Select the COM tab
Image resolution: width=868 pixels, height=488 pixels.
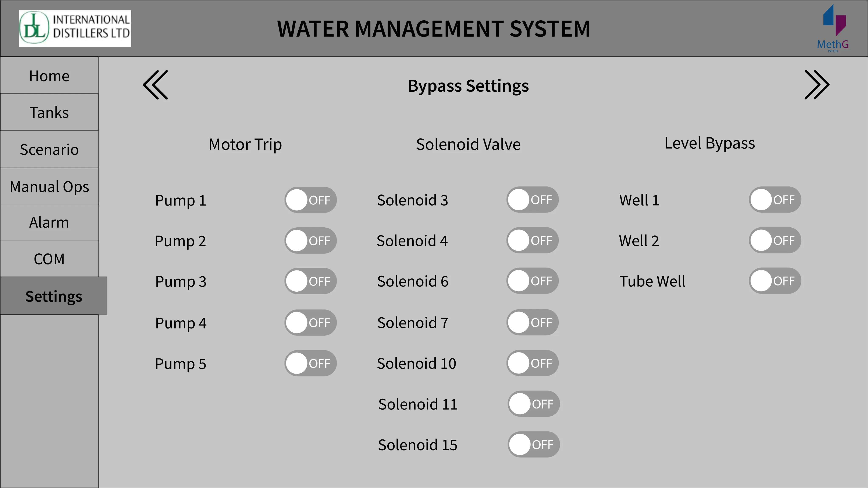coord(49,259)
